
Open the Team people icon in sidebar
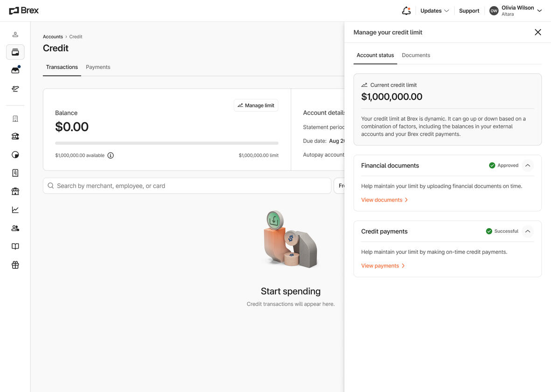(15, 228)
